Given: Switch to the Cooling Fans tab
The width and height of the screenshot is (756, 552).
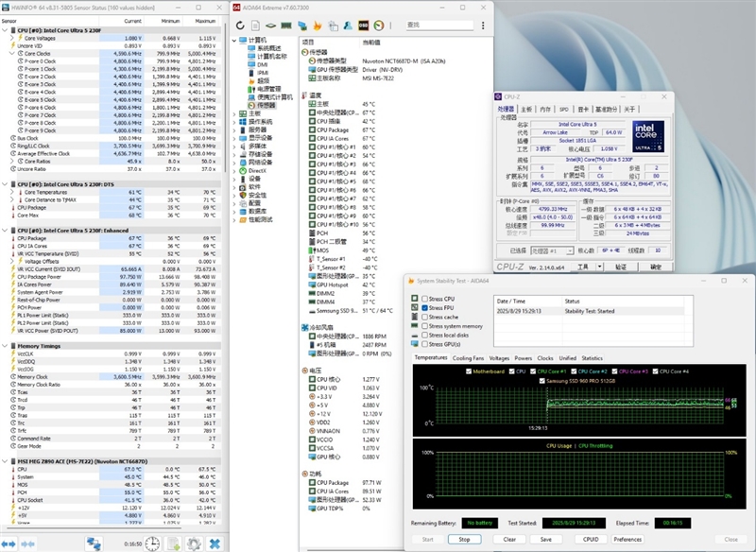Looking at the screenshot, I should (x=468, y=358).
